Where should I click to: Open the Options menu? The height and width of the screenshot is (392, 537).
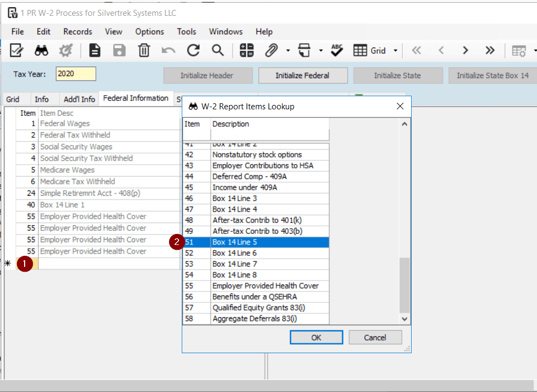click(x=149, y=32)
